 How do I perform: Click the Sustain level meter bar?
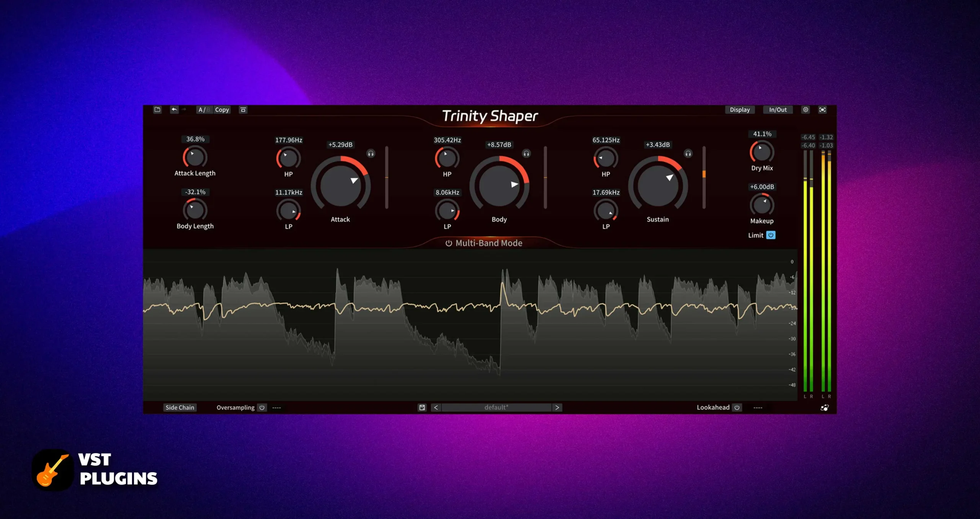[704, 177]
